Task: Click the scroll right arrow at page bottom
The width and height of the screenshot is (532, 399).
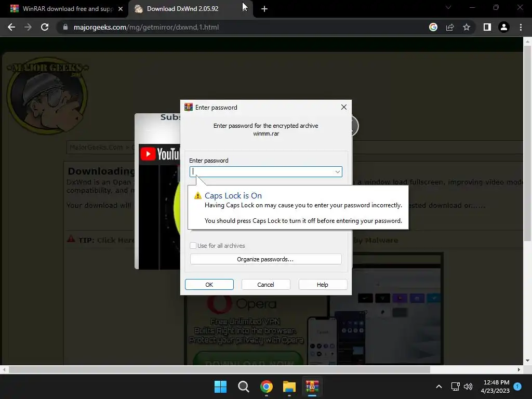Action: 519,369
